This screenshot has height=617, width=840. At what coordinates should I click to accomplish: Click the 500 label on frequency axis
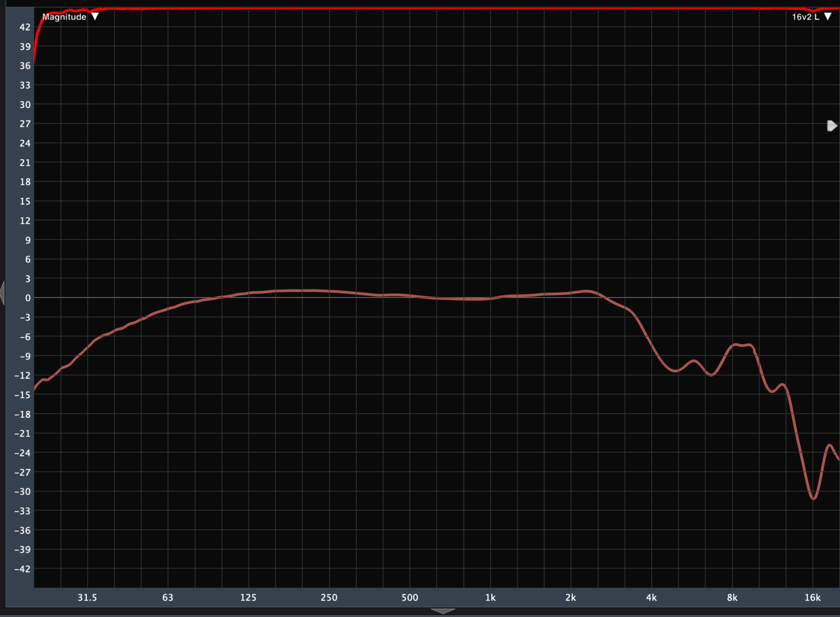pyautogui.click(x=410, y=597)
